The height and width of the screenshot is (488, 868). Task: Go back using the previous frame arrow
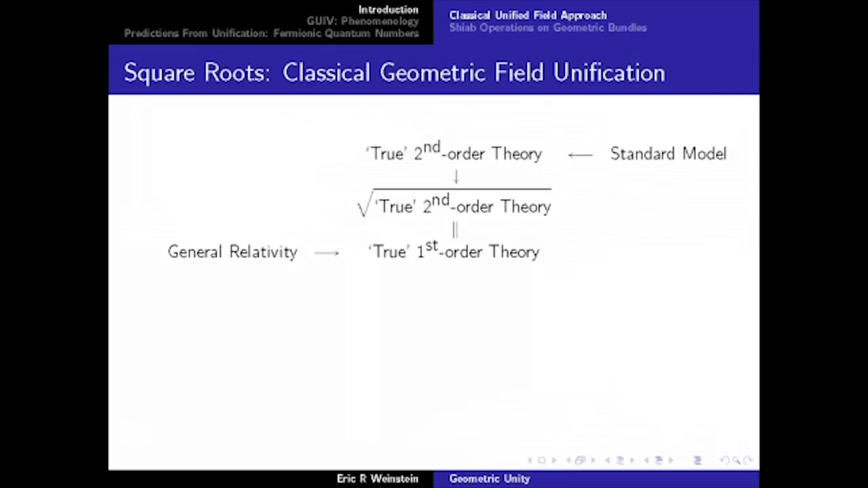coord(568,460)
